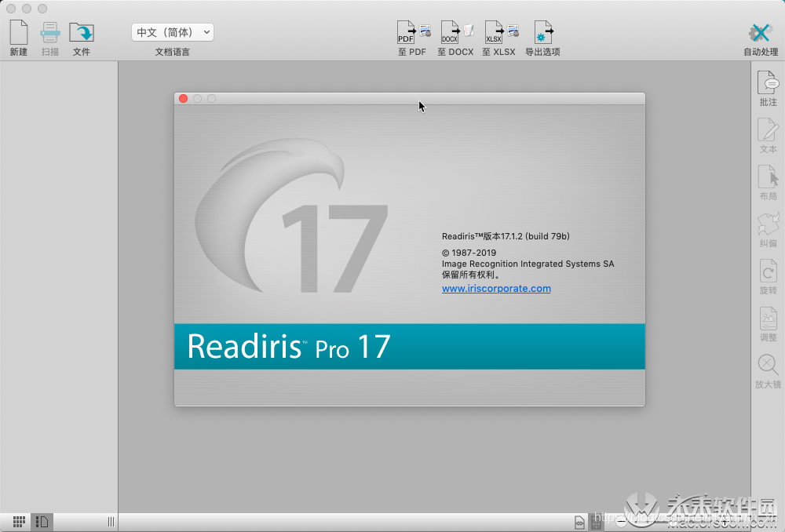Click the 'Readiris Pro 17' banner title
785x532 pixels.
(288, 346)
